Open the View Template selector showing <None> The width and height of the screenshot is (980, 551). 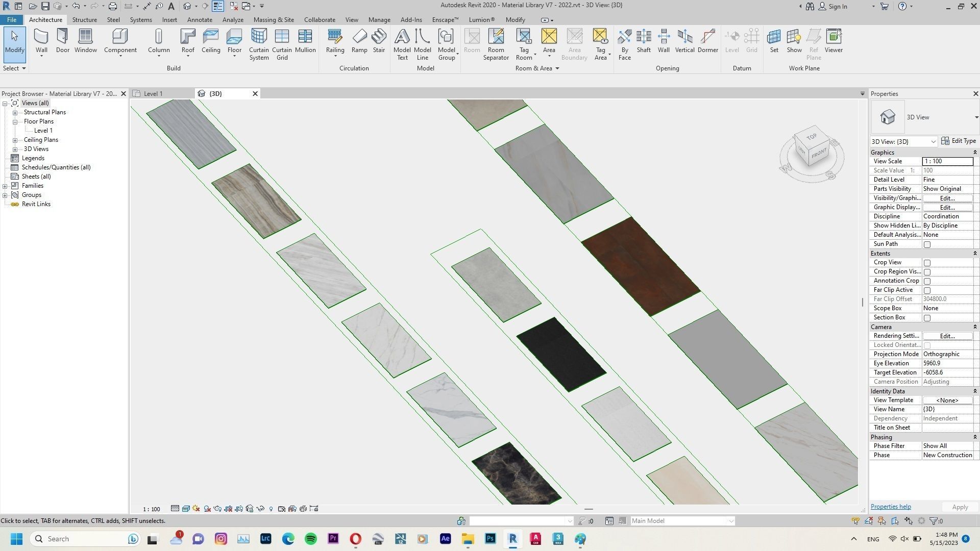click(947, 400)
